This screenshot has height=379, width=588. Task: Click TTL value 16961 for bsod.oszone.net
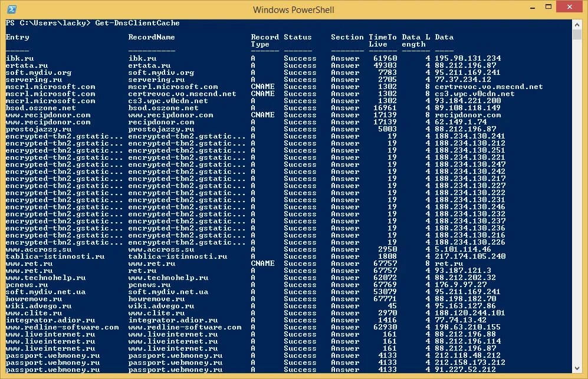[385, 108]
